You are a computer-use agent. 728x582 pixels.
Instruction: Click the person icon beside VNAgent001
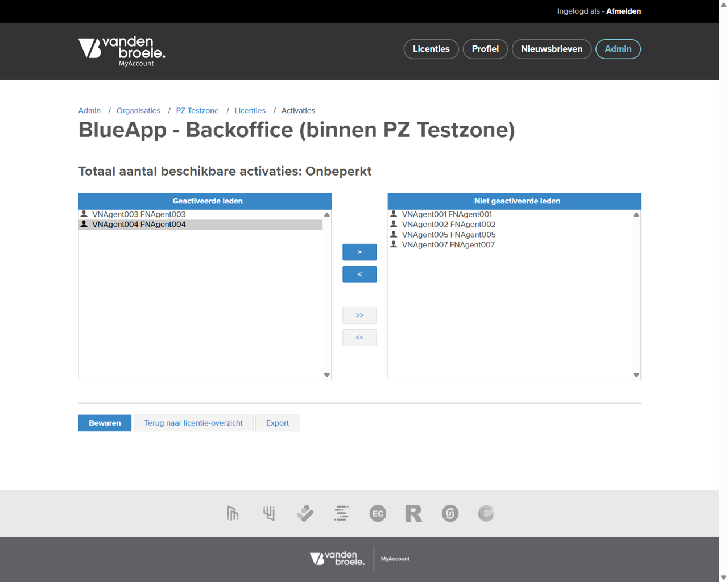pos(394,214)
